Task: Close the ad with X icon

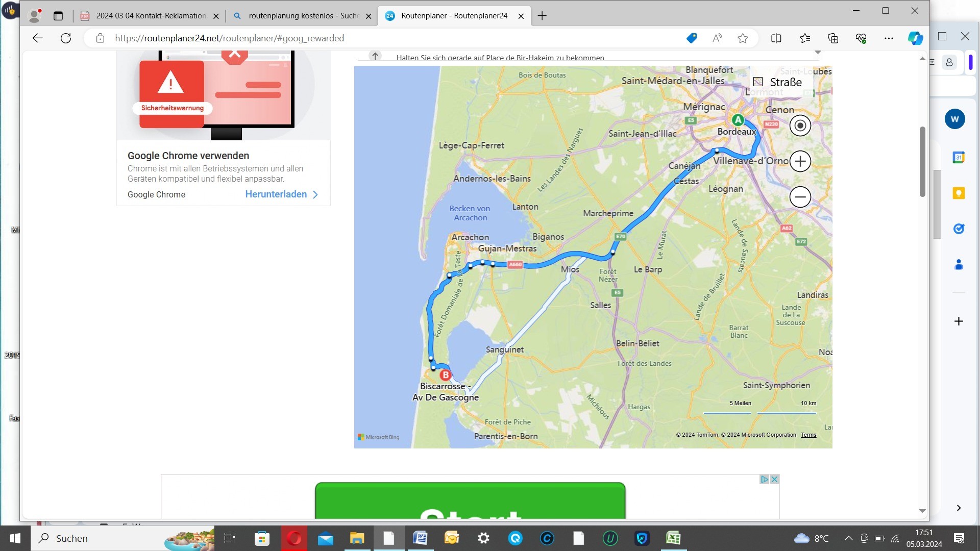Action: point(774,479)
